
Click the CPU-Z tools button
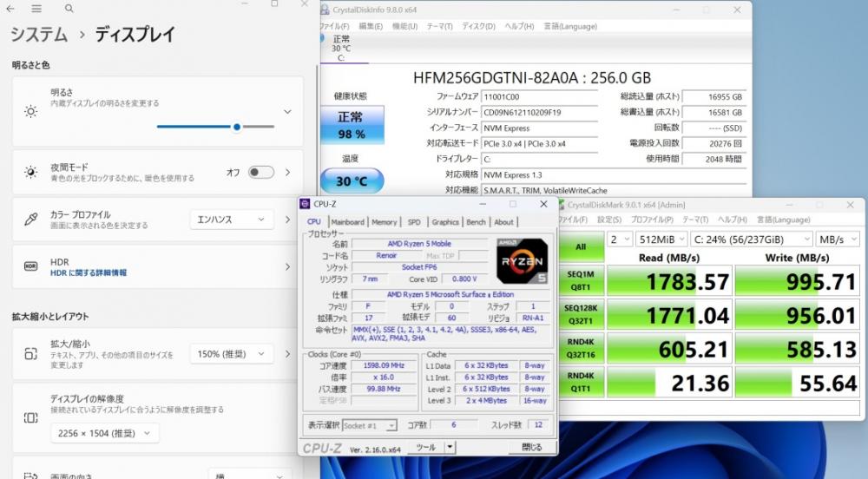425,447
